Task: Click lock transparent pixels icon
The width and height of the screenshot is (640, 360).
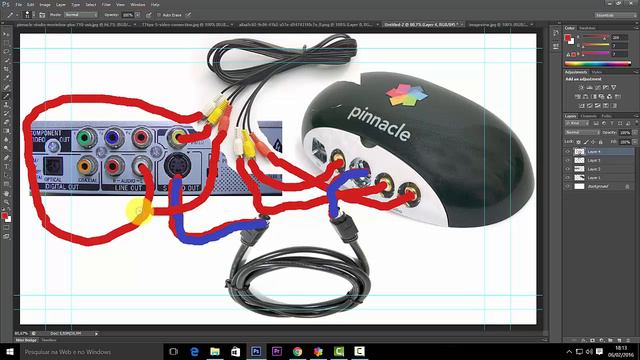Action: point(578,142)
